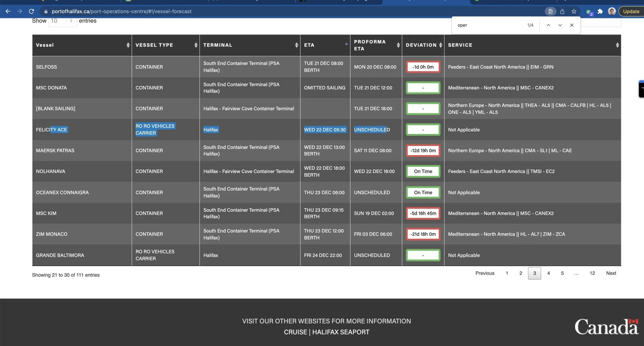644x346 pixels.
Task: Open the show entries count selector
Action: (x=63, y=21)
